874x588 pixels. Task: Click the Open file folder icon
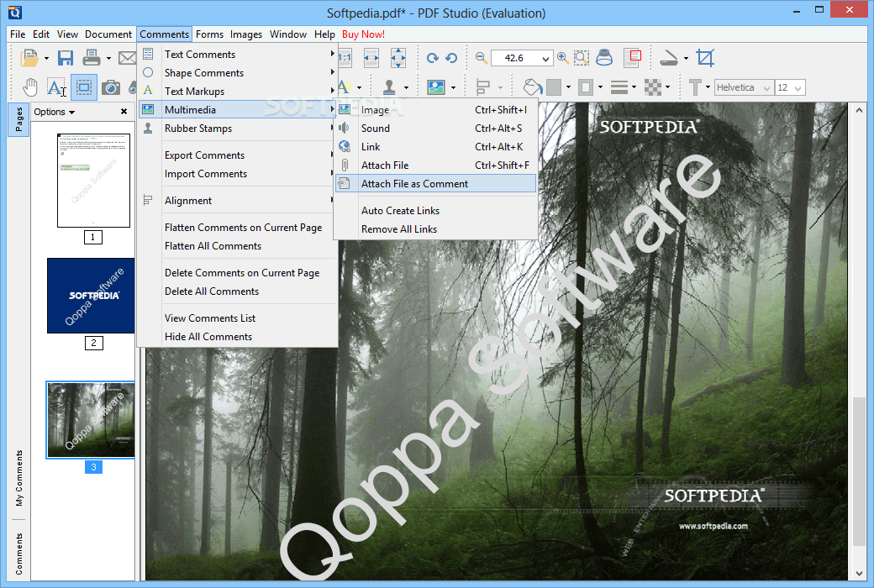tap(29, 58)
